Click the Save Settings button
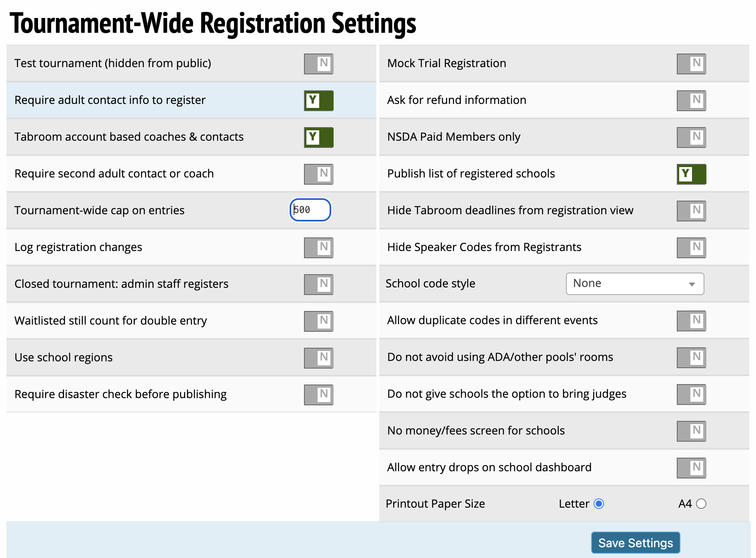 coord(635,543)
